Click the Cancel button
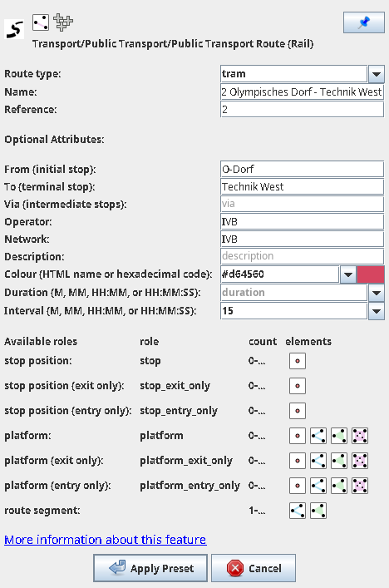 click(254, 568)
